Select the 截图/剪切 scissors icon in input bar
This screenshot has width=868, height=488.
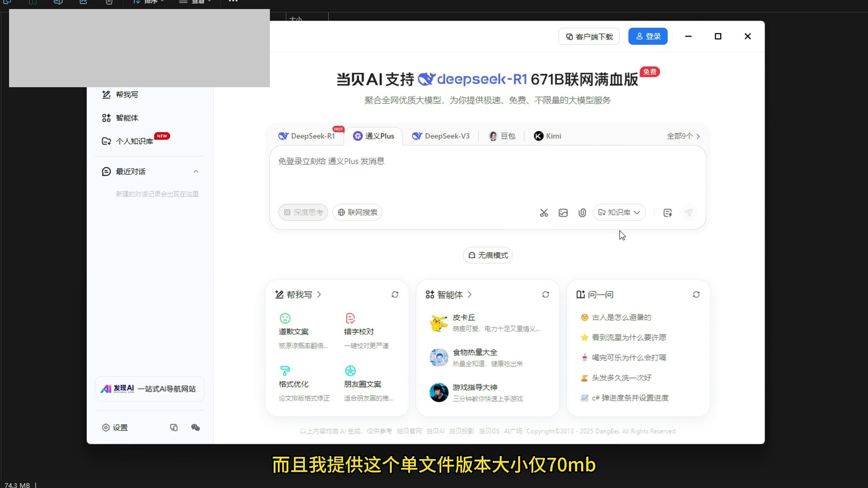(x=544, y=212)
